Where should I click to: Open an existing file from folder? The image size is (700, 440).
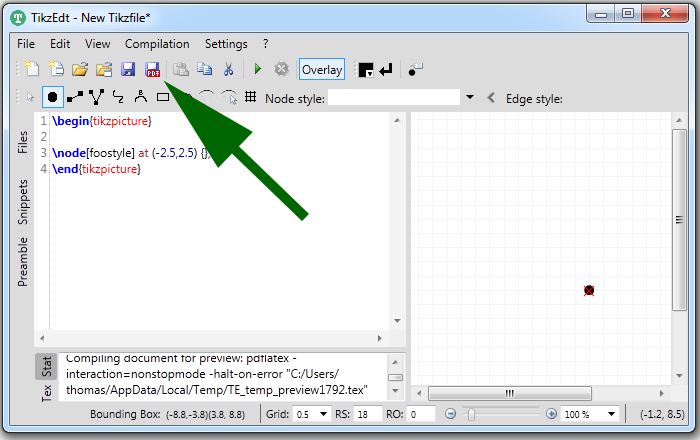80,70
